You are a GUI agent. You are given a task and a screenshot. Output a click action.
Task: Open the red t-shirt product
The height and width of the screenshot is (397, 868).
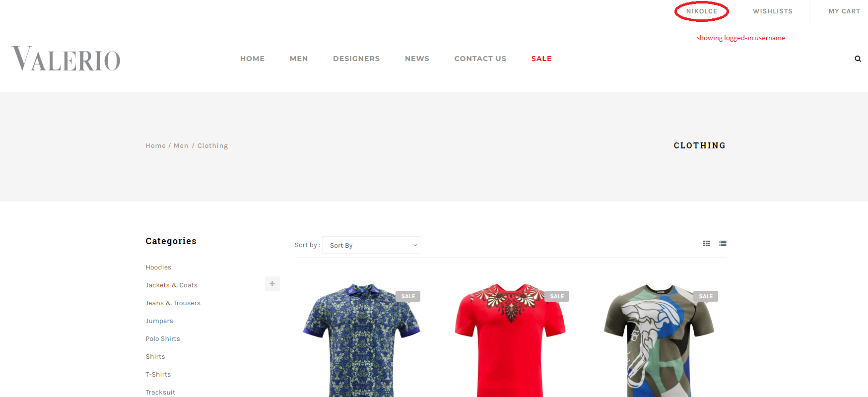click(510, 340)
